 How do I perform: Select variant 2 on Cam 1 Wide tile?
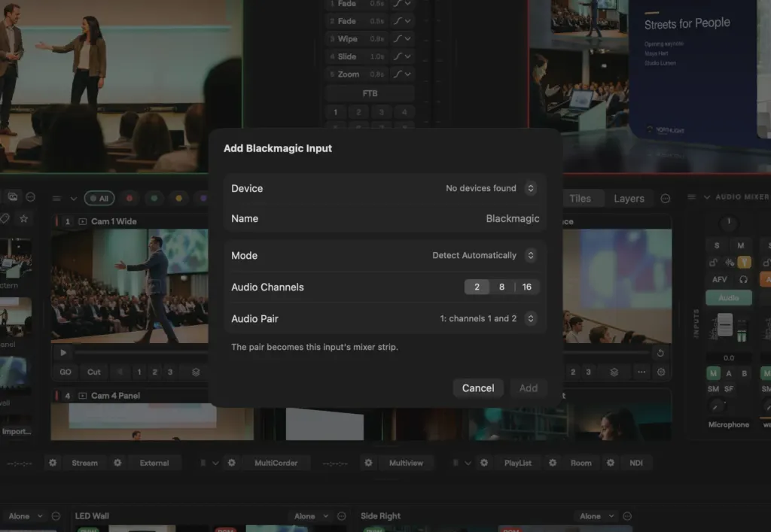click(154, 372)
